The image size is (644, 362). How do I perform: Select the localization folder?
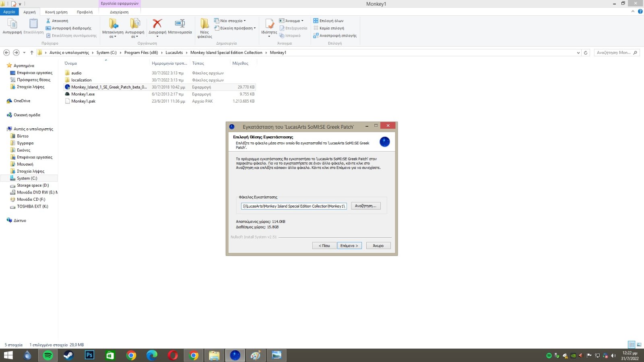[81, 80]
